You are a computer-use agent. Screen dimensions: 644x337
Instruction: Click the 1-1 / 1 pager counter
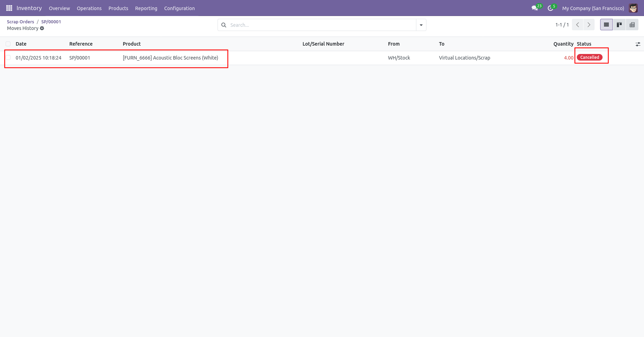tap(562, 25)
